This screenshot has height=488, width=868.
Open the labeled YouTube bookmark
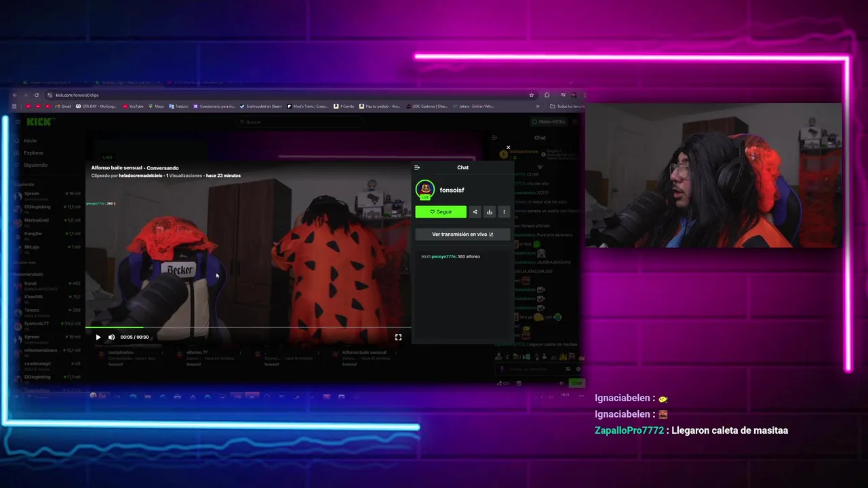coord(134,106)
